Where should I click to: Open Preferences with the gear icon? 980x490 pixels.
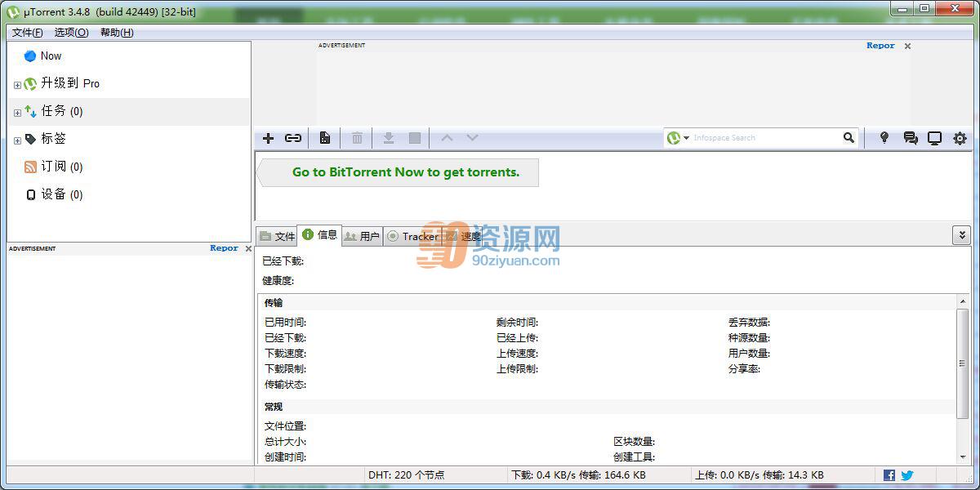960,138
